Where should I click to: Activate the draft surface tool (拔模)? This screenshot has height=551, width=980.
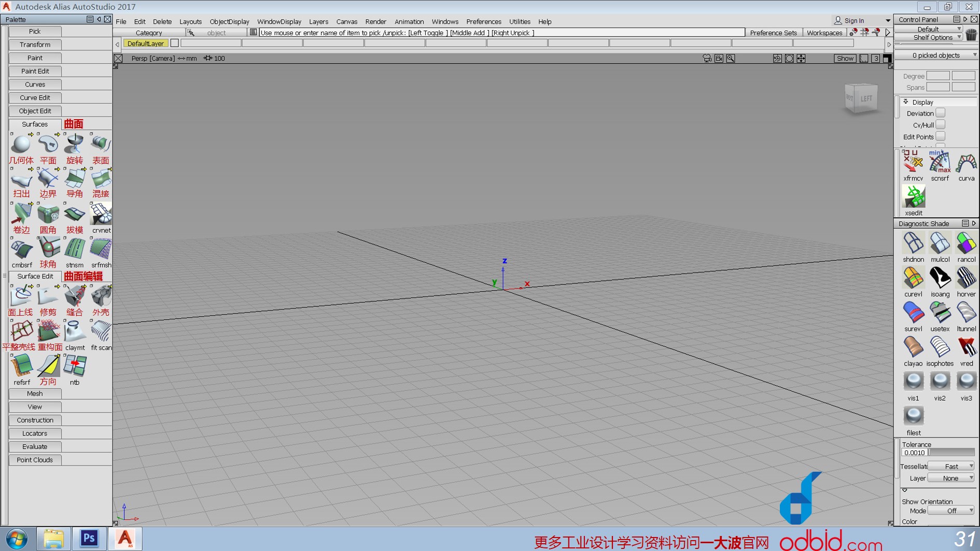pyautogui.click(x=74, y=214)
